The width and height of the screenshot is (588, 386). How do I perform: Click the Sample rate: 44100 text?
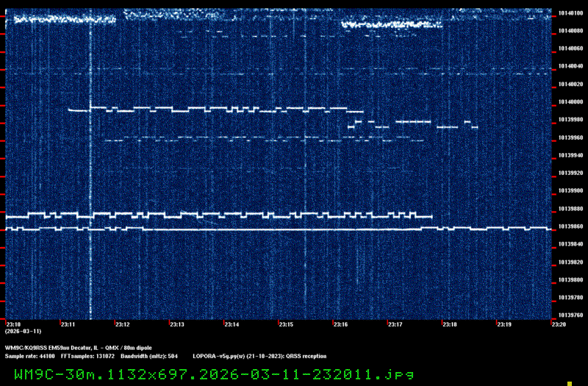pos(29,357)
